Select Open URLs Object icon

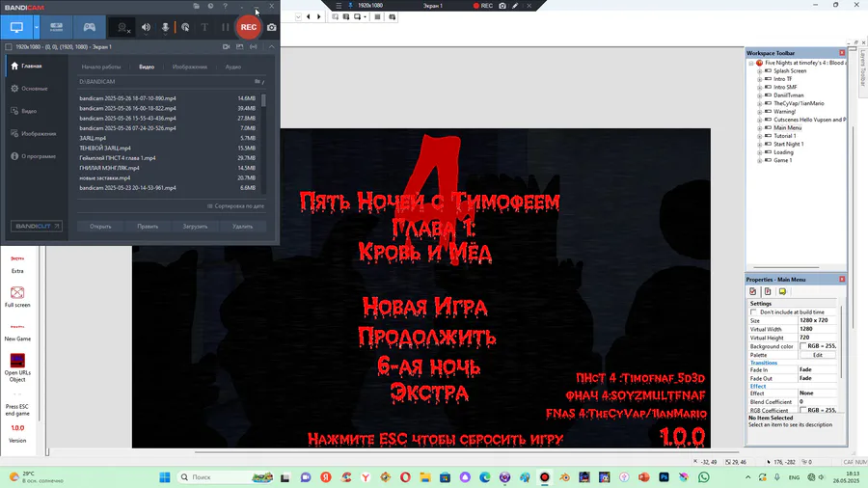[x=17, y=361]
